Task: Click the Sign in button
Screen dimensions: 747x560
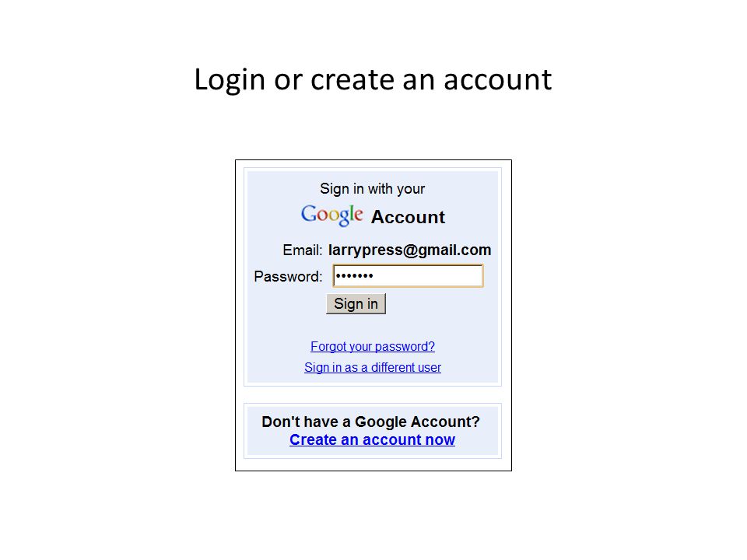Action: click(356, 304)
